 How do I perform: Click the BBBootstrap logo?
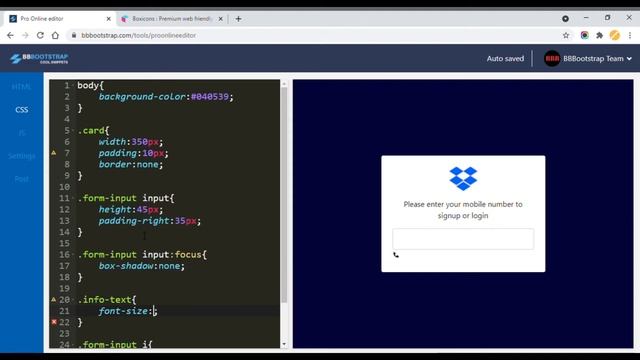[x=39, y=58]
